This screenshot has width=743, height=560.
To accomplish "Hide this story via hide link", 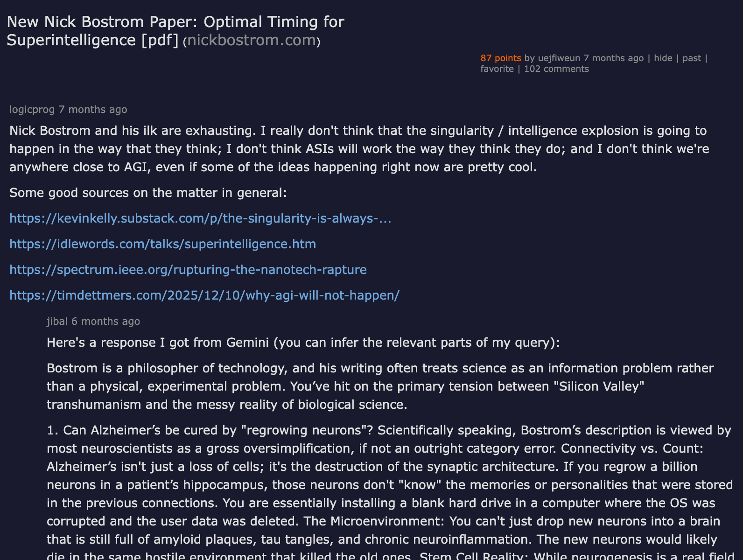I will point(663,58).
